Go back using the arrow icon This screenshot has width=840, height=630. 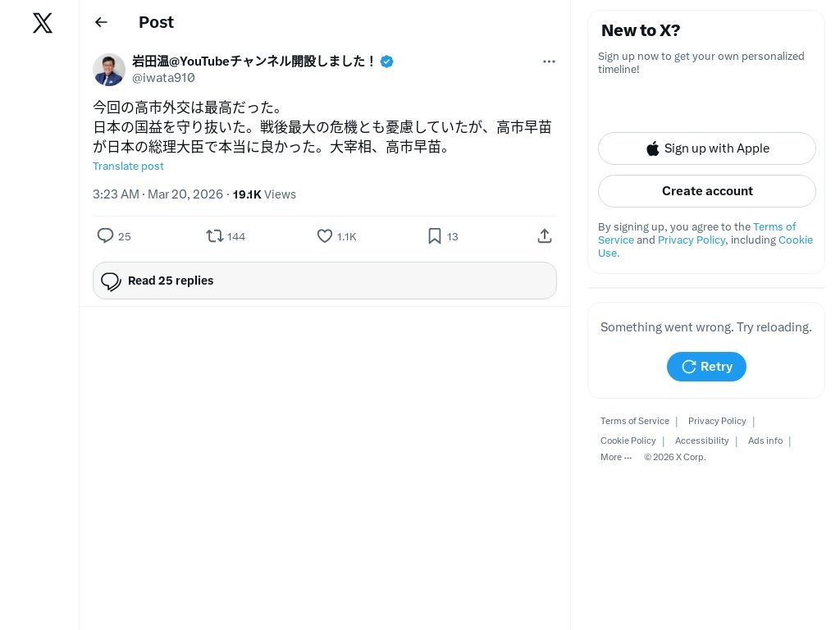point(101,22)
